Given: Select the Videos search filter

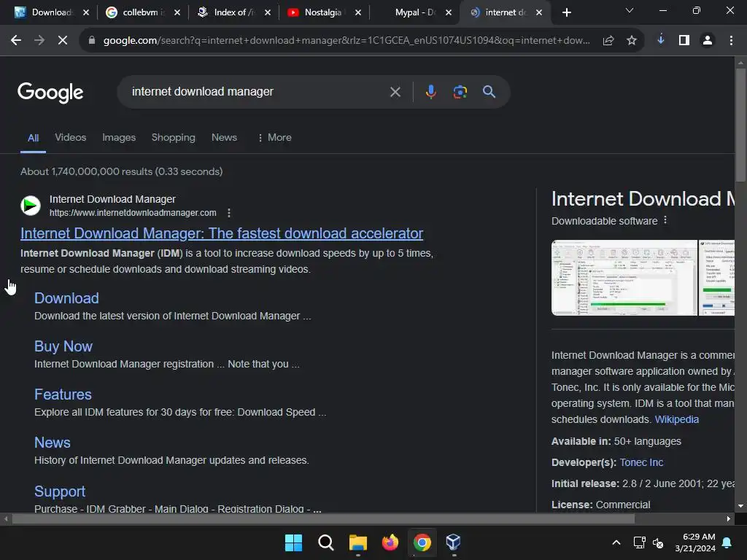Looking at the screenshot, I should point(71,138).
